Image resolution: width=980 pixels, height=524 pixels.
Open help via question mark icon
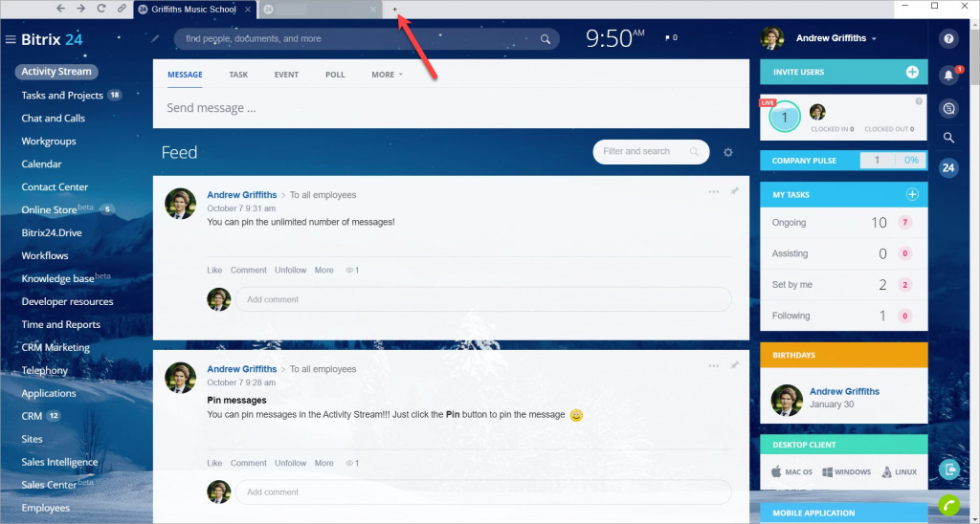[x=948, y=38]
